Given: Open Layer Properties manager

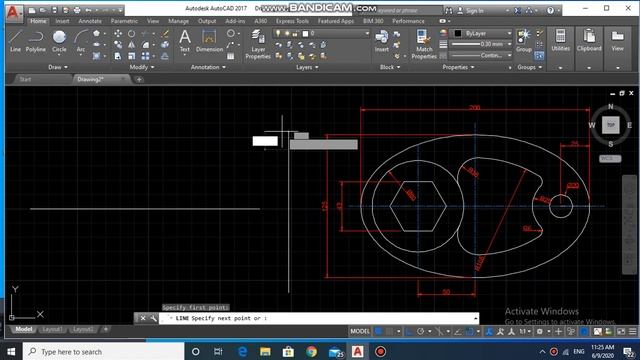Looking at the screenshot, I should click(258, 44).
